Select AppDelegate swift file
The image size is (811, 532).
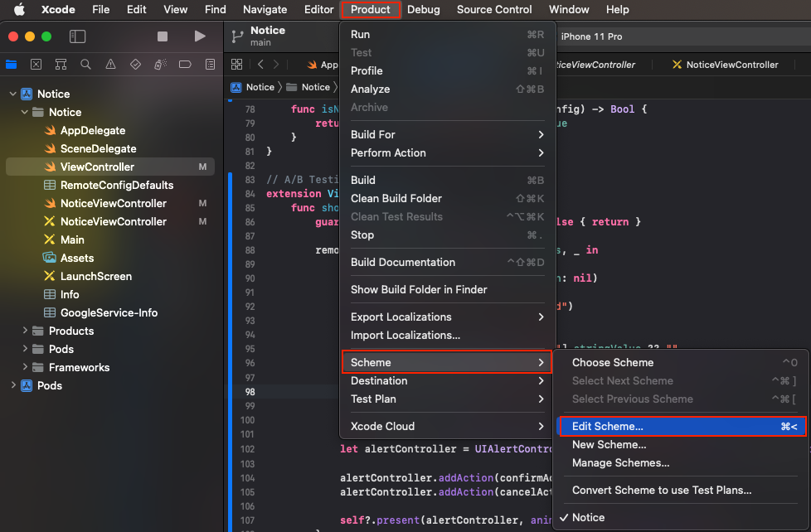tap(93, 130)
